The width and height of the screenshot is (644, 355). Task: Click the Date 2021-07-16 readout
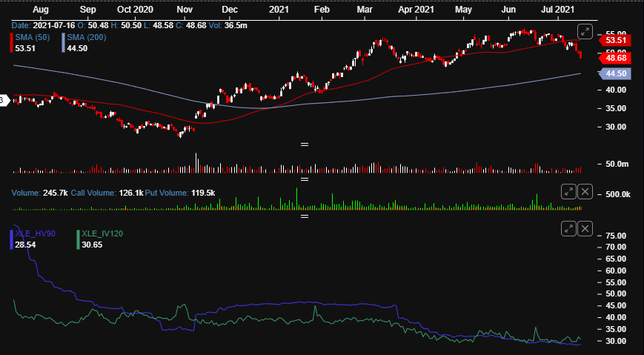pos(43,25)
